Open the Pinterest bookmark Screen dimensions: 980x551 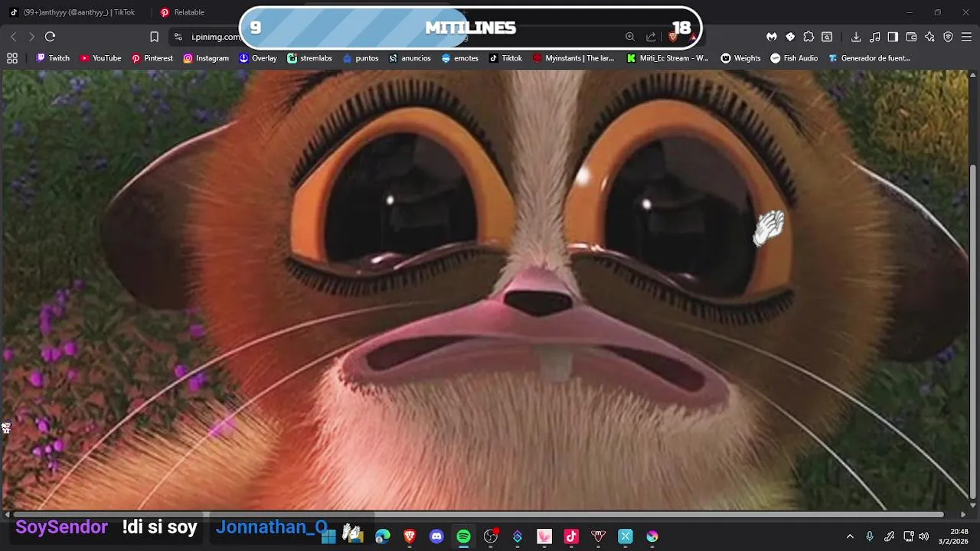(x=152, y=58)
